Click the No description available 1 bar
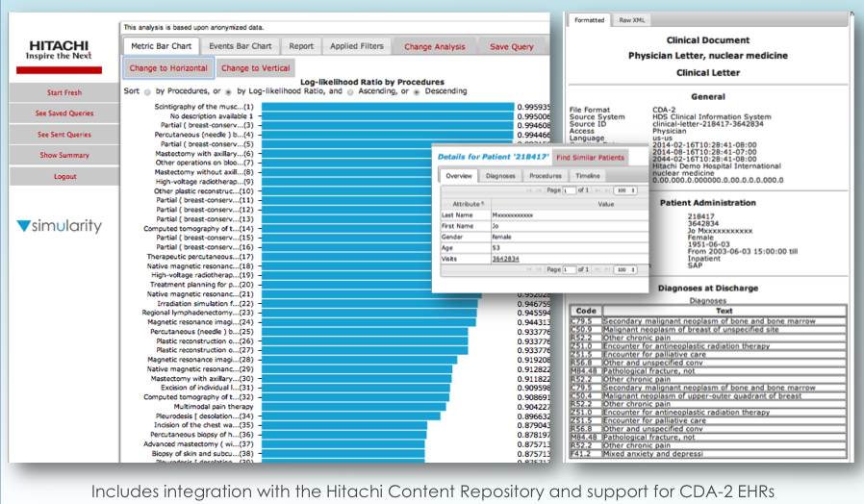Image resolution: width=864 pixels, height=504 pixels. [x=388, y=116]
